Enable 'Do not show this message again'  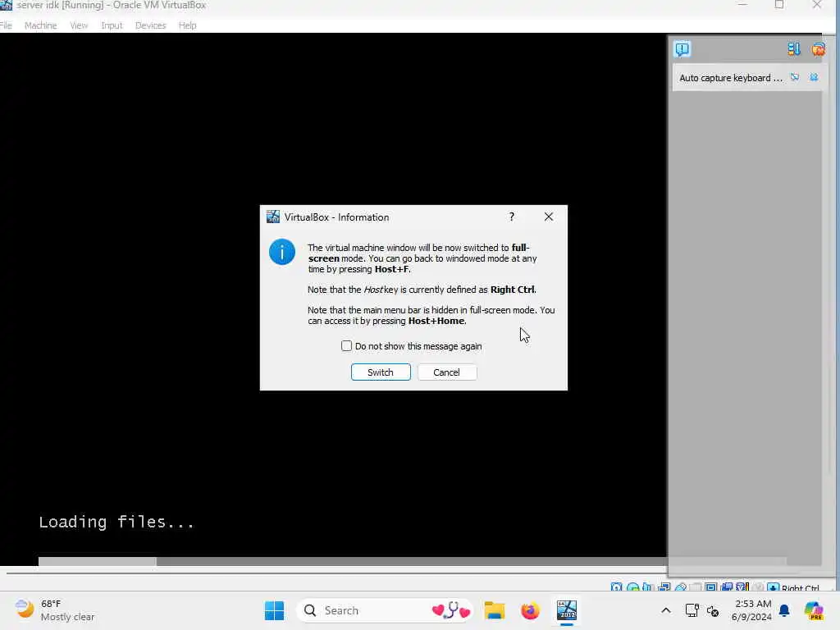pyautogui.click(x=347, y=346)
